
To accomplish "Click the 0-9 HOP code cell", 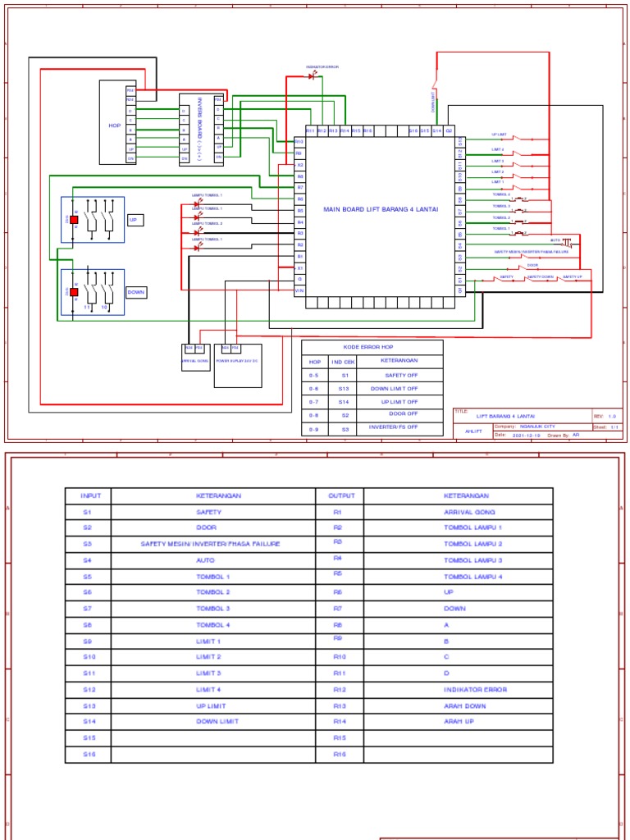I will [314, 429].
